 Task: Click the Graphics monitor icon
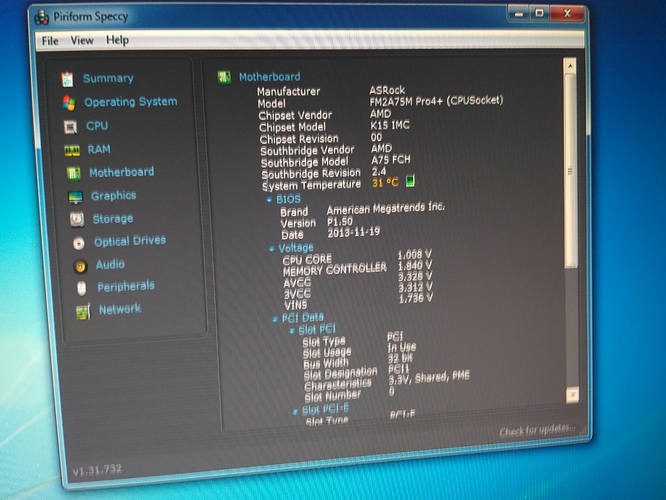75,197
